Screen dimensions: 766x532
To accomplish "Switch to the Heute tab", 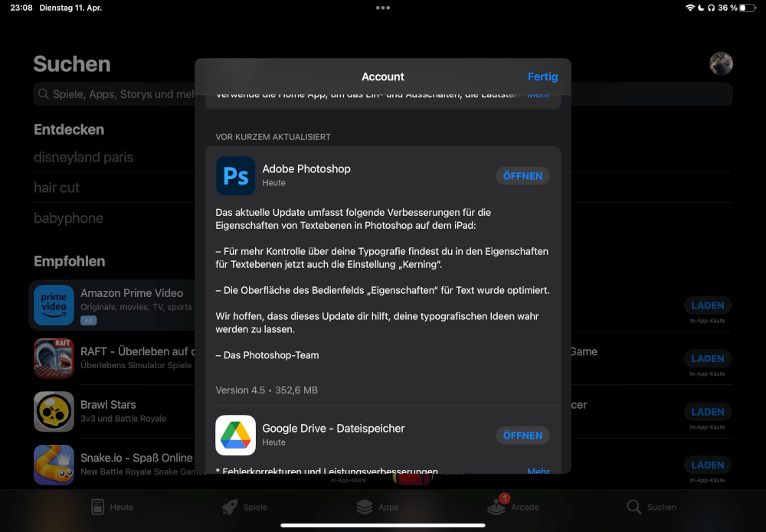I will (113, 507).
